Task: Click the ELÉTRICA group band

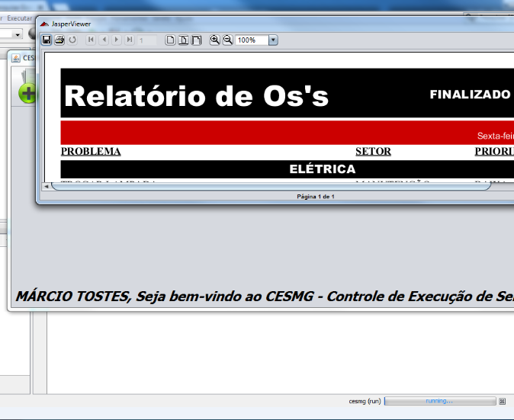Action: click(288, 169)
